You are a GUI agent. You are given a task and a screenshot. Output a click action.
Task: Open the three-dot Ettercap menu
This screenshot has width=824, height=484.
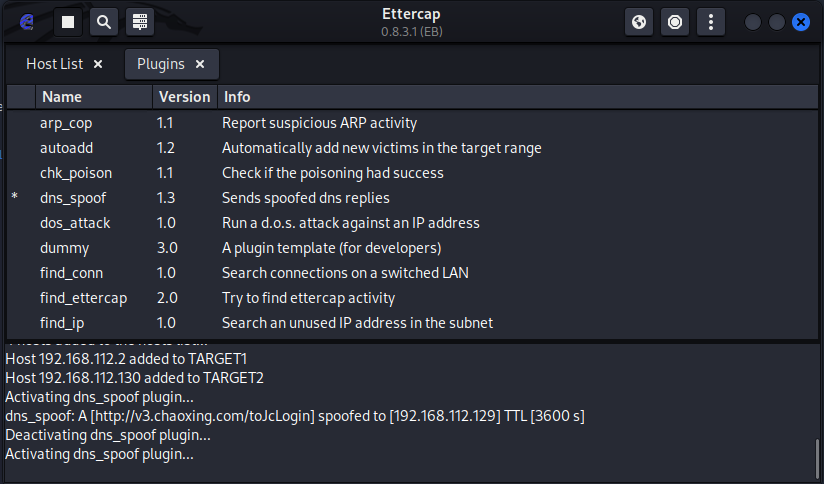click(711, 21)
